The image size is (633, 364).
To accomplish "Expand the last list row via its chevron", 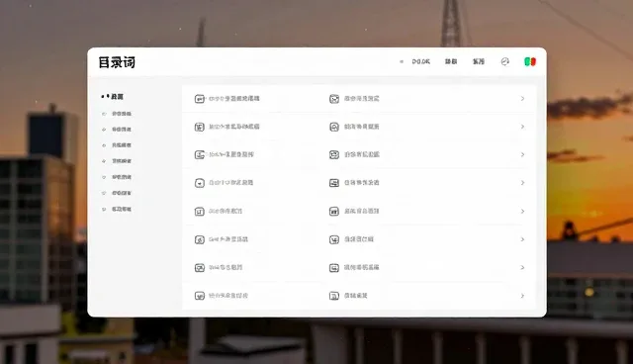I will coord(522,296).
